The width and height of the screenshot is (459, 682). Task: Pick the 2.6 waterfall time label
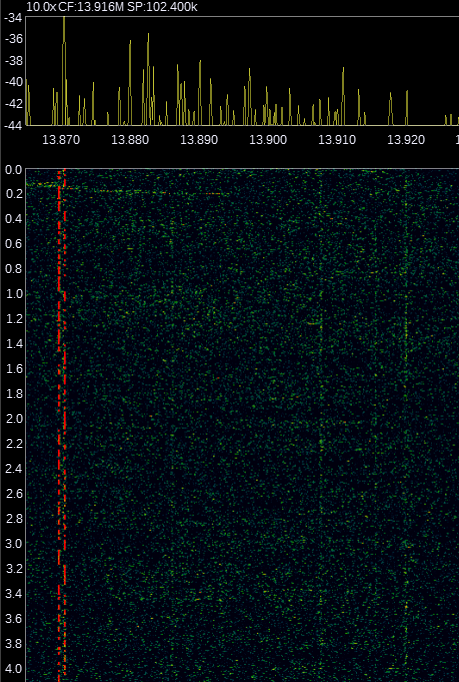[x=13, y=494]
